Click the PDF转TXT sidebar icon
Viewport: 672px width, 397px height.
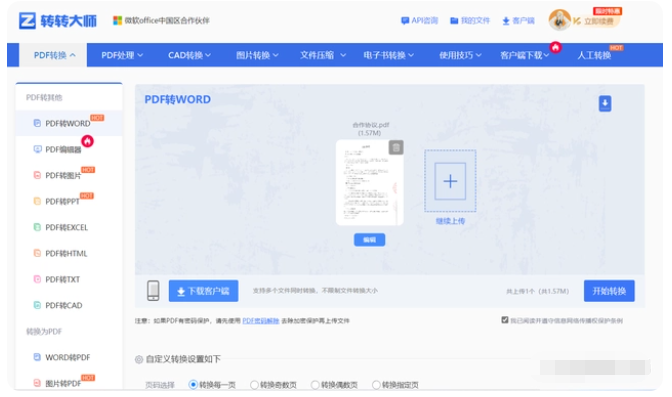point(37,279)
